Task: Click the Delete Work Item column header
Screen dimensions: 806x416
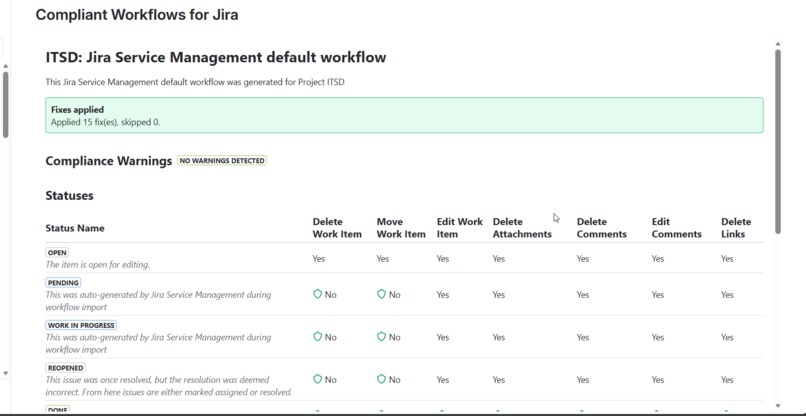Action: (x=337, y=228)
